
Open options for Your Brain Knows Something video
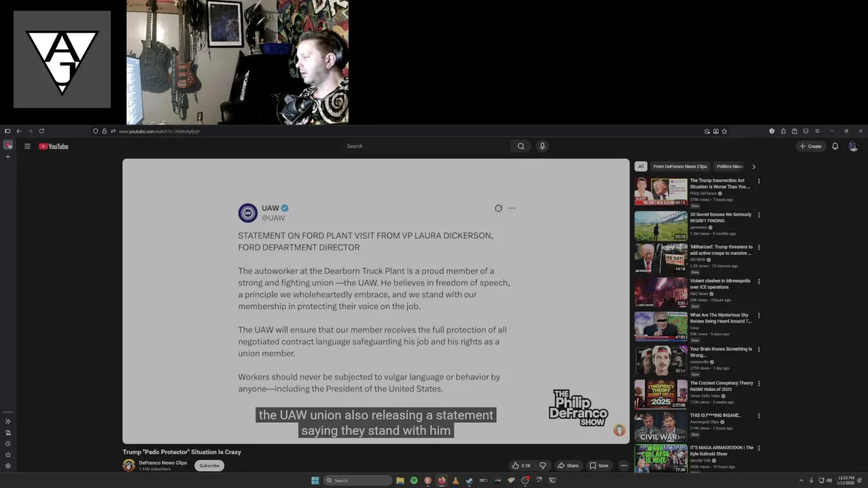pos(759,349)
